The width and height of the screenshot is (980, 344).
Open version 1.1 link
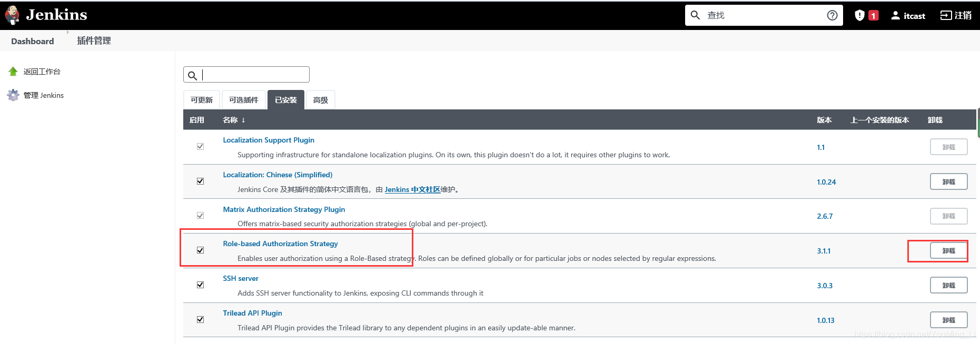820,147
